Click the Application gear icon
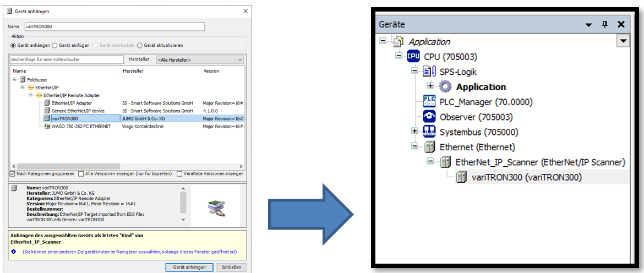Image resolution: width=644 pixels, height=273 pixels. tap(445, 86)
